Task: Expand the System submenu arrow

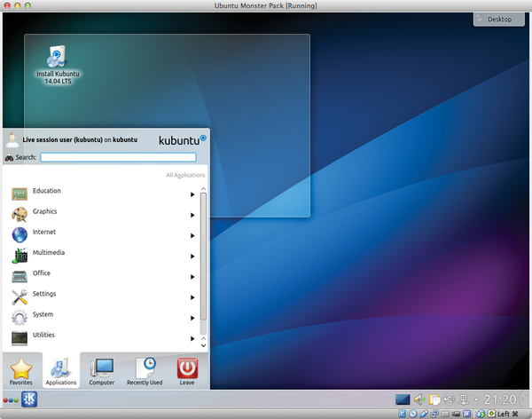Action: coord(192,318)
